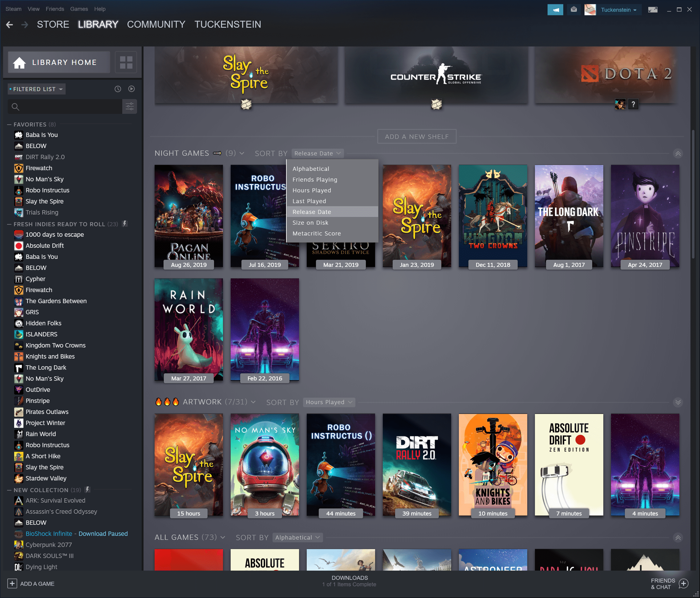Collapse the Artwork shelf using its double-arrow
This screenshot has width=700, height=598.
click(678, 403)
